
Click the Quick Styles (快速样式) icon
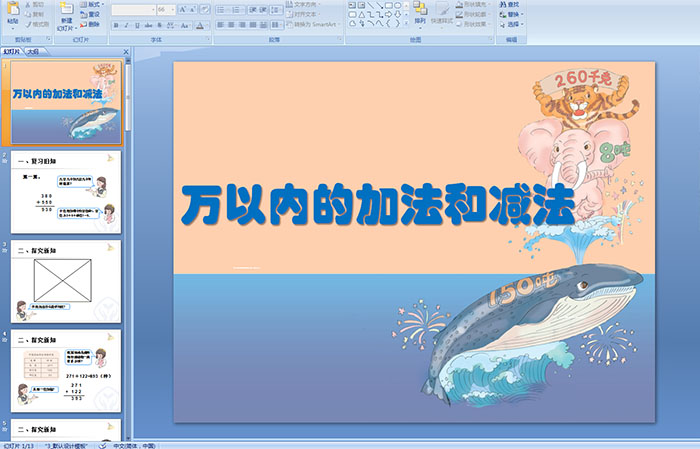[x=442, y=9]
